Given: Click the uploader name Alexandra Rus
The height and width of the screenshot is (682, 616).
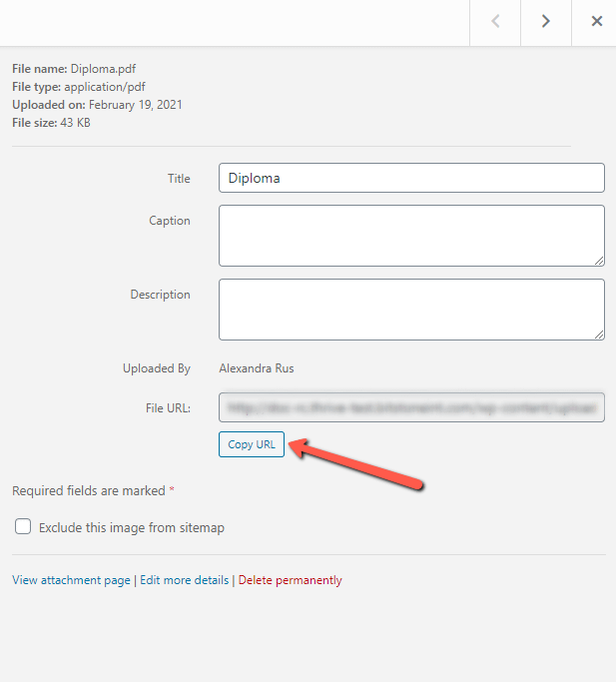Looking at the screenshot, I should (257, 368).
